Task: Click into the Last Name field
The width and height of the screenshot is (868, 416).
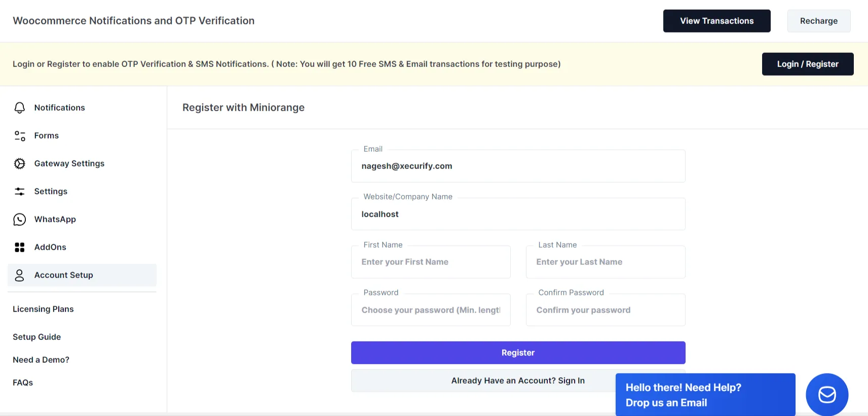Action: (x=606, y=262)
